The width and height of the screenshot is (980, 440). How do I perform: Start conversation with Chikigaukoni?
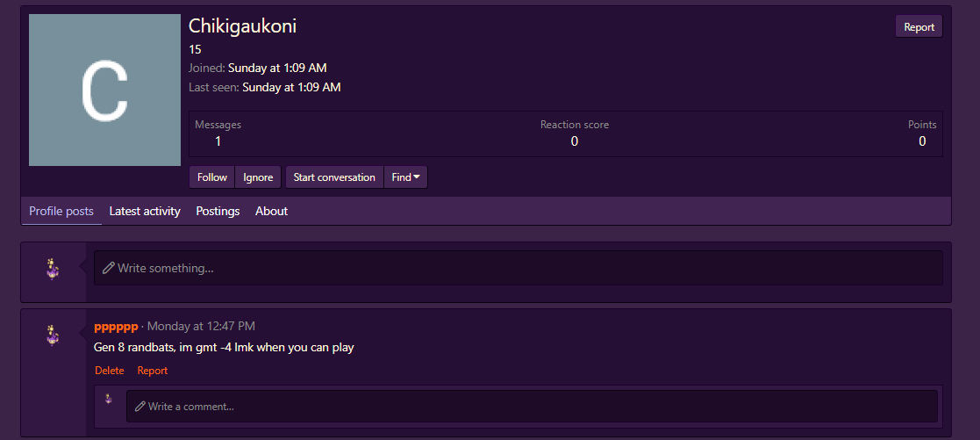tap(334, 177)
